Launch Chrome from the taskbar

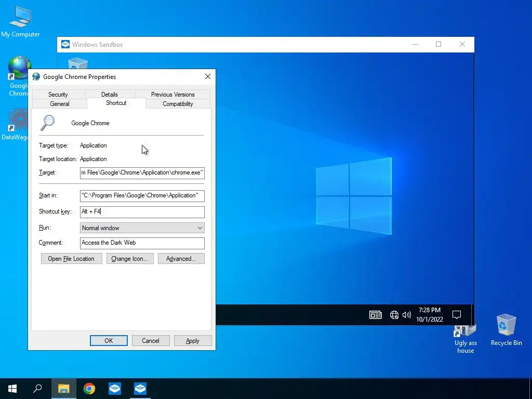coord(89,389)
